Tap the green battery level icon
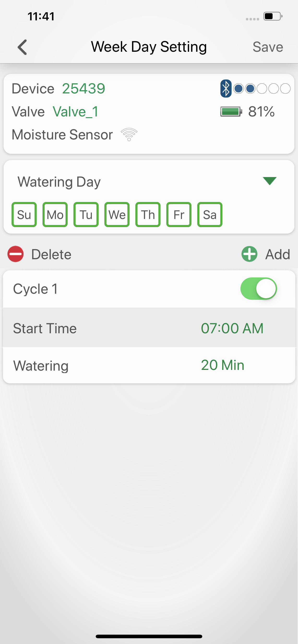Screen dimensions: 298x644 click(231, 111)
